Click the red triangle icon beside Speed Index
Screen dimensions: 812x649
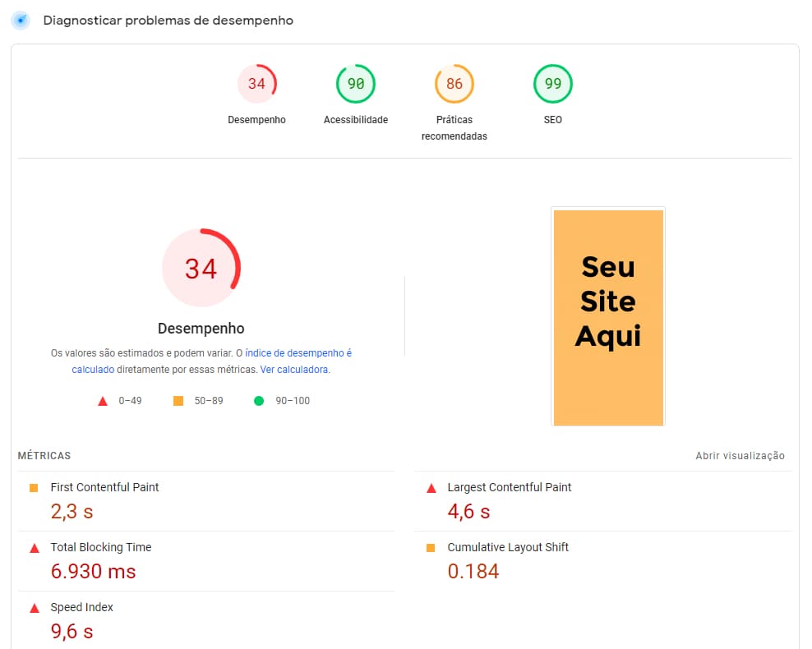click(35, 607)
